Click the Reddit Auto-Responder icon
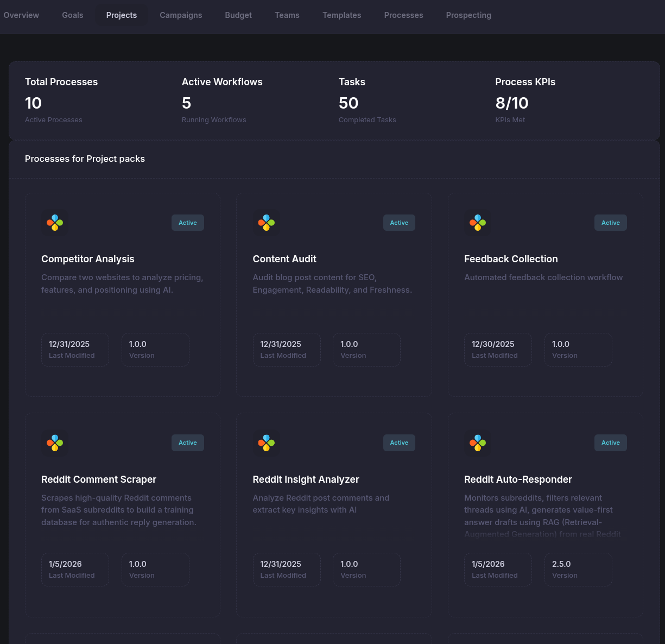This screenshot has width=665, height=644. (478, 443)
